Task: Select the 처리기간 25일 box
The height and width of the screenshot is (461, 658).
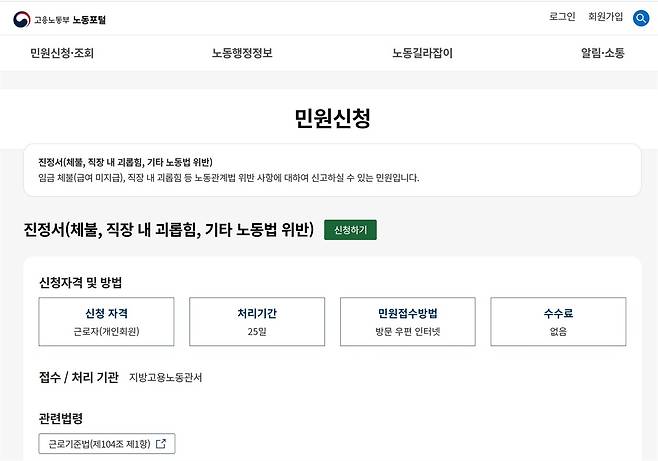Action: pos(257,321)
